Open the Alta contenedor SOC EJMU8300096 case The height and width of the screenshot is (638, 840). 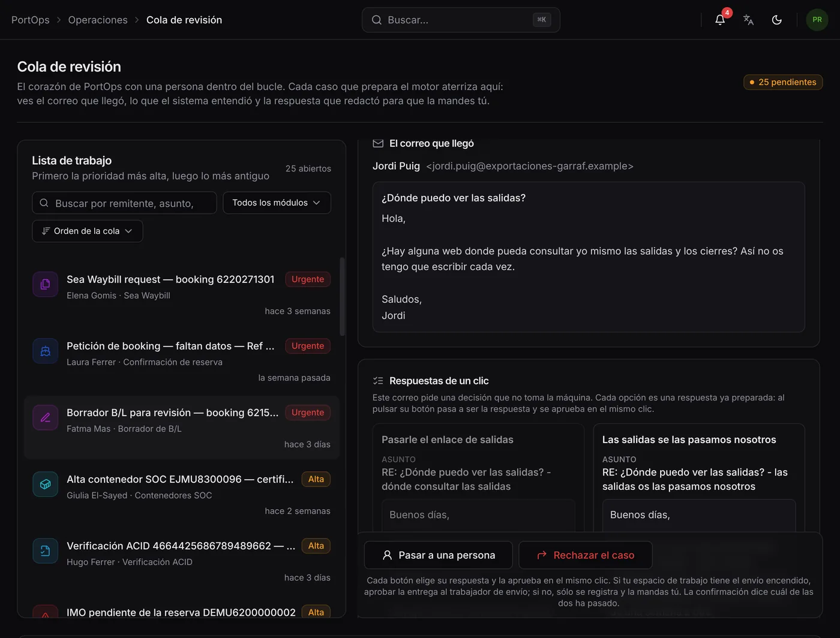tap(181, 495)
